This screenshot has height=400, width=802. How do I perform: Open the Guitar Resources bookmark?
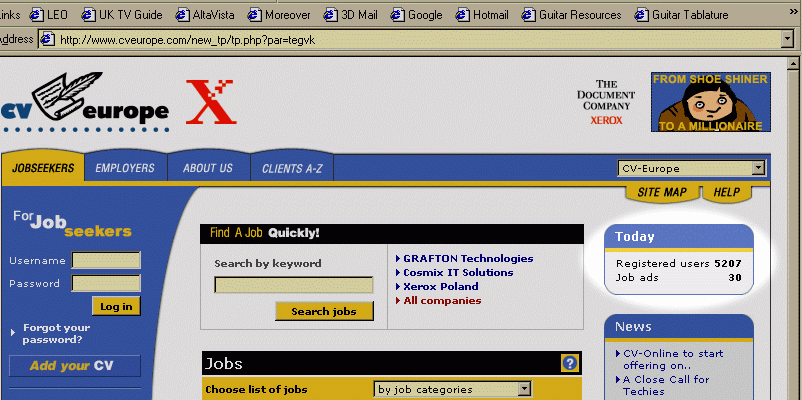(x=572, y=15)
